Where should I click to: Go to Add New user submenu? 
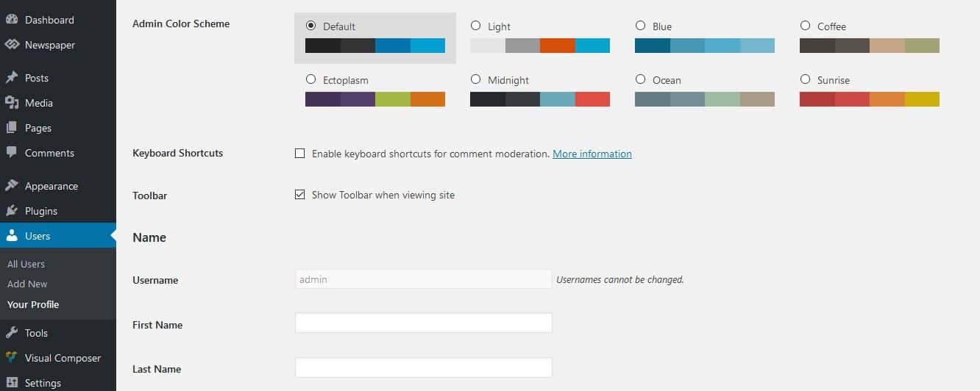click(x=27, y=284)
